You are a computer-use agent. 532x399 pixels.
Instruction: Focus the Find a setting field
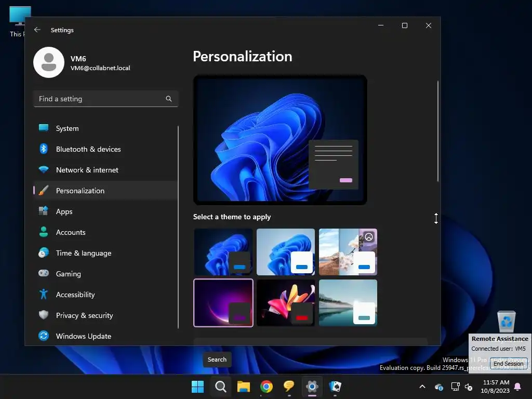point(105,99)
